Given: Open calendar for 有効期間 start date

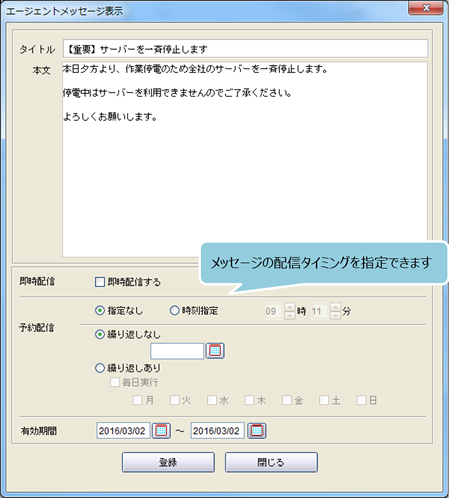Looking at the screenshot, I should click(x=161, y=431).
